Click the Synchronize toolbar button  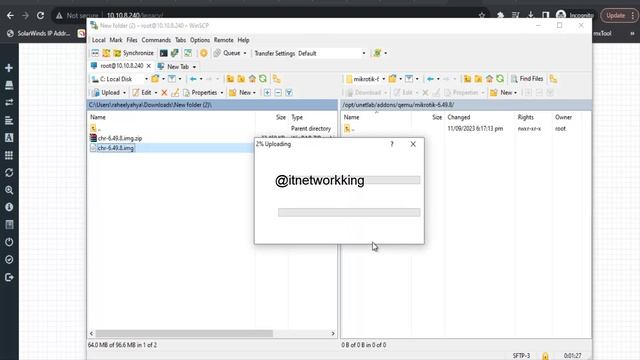pyautogui.click(x=133, y=53)
